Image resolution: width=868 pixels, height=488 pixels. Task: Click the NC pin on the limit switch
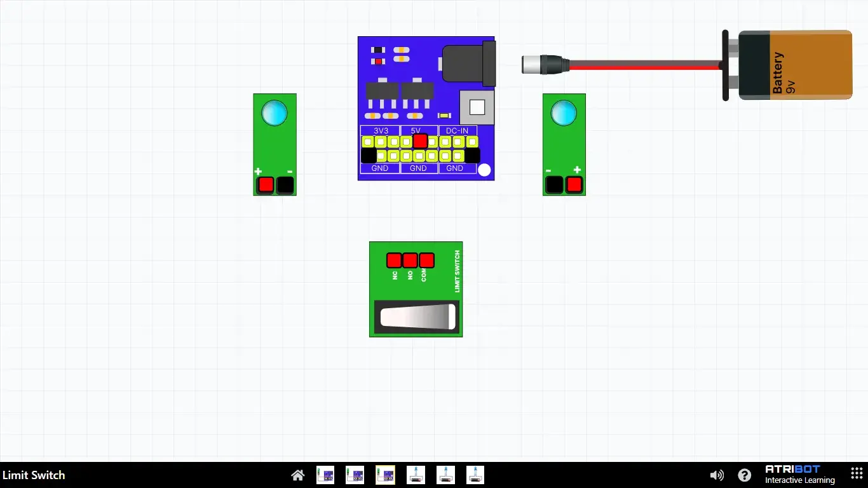coord(394,261)
